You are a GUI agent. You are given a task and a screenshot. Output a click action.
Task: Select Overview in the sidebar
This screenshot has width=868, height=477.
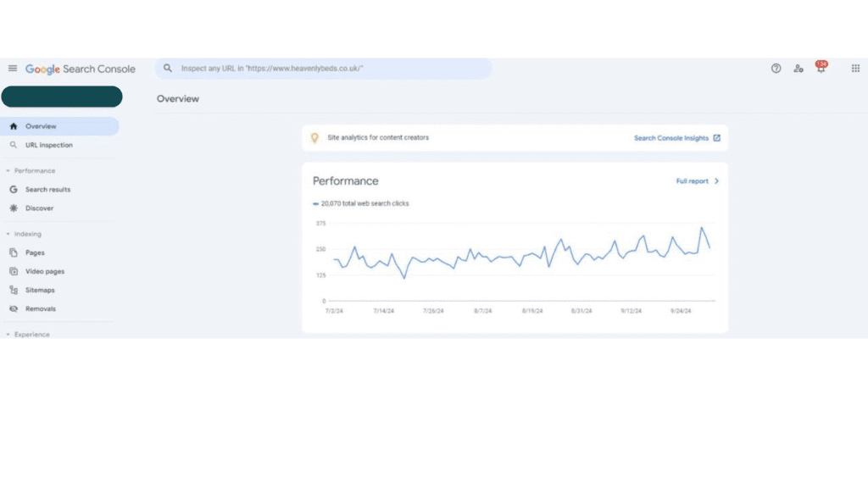coord(41,126)
